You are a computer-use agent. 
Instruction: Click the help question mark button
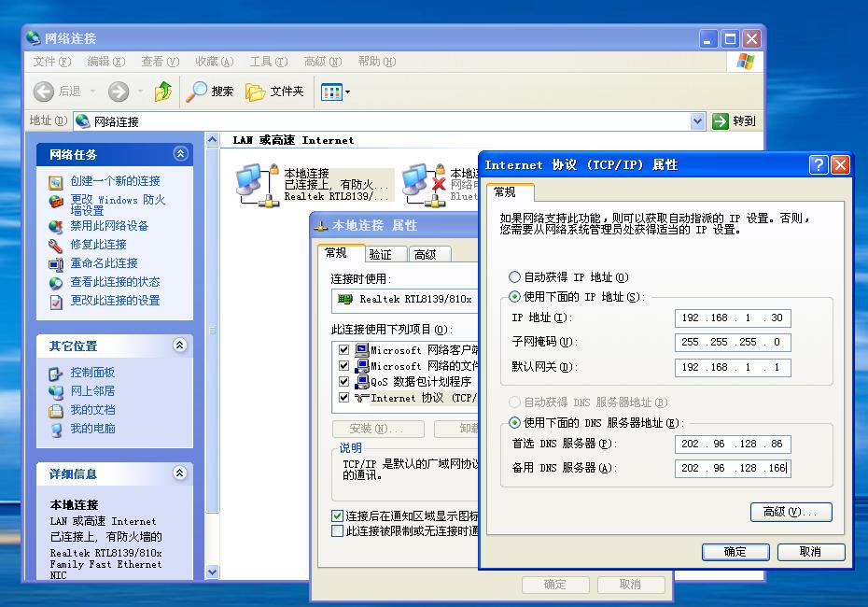pyautogui.click(x=819, y=165)
